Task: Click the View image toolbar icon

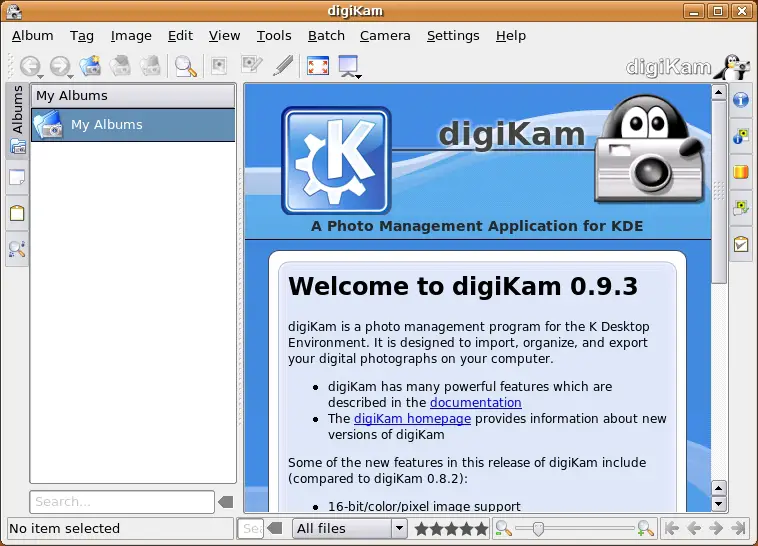Action: [x=219, y=66]
